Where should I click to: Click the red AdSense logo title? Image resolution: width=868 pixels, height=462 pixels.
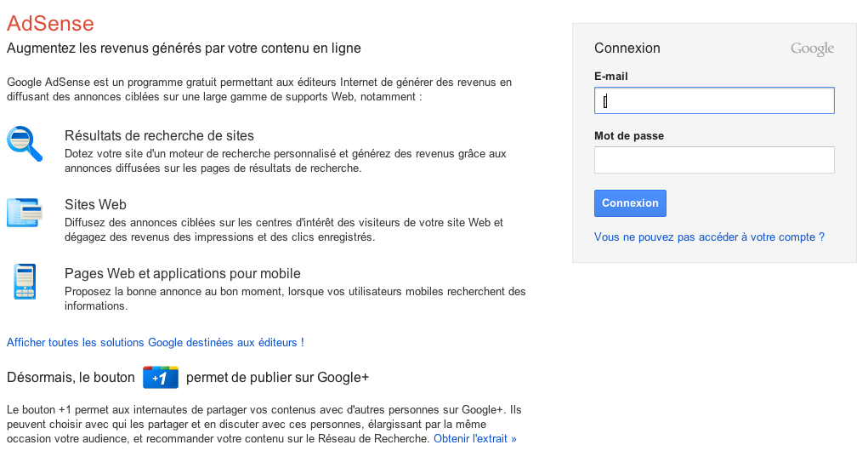[x=50, y=23]
